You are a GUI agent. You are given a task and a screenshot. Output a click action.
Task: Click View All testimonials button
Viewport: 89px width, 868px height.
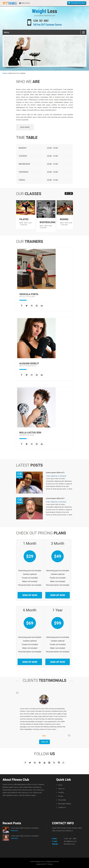(x=44, y=742)
